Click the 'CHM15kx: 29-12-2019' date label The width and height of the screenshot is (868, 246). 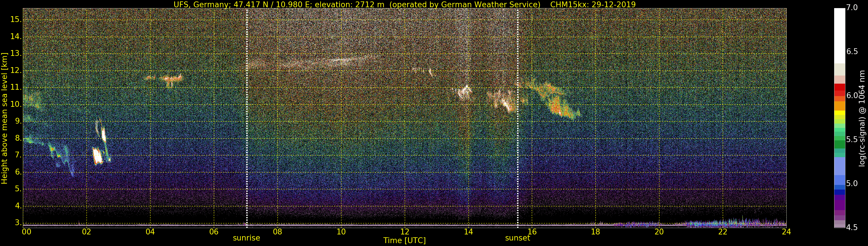coord(593,4)
